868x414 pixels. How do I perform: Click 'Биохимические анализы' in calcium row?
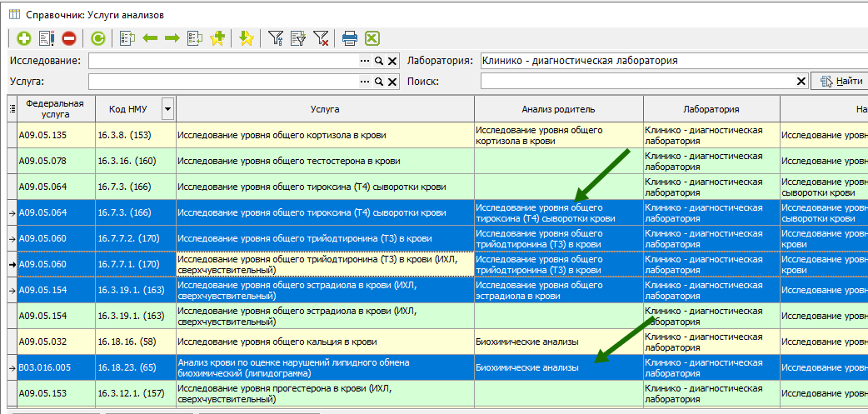559,342
